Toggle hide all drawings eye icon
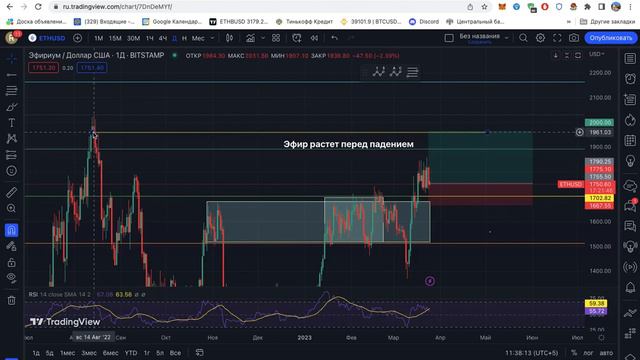 pos(11,278)
